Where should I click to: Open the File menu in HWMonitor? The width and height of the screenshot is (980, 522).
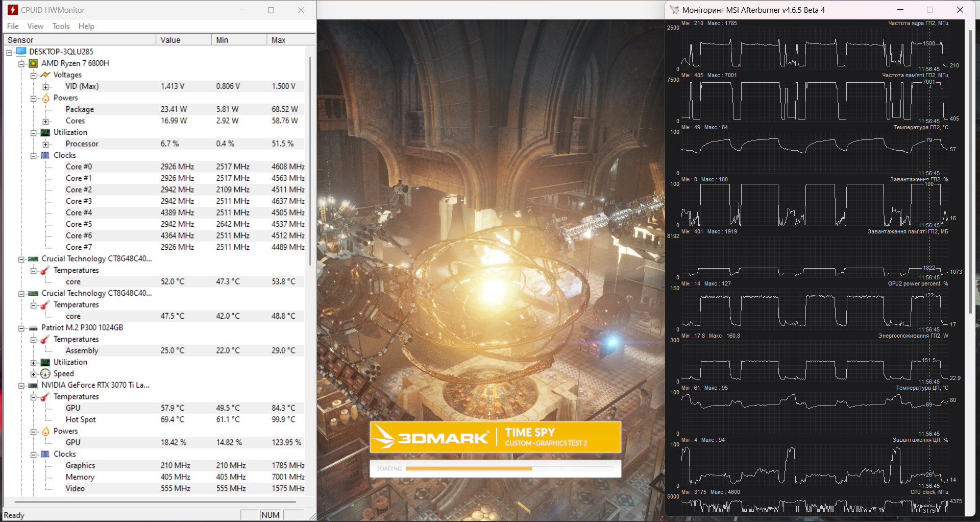point(13,26)
